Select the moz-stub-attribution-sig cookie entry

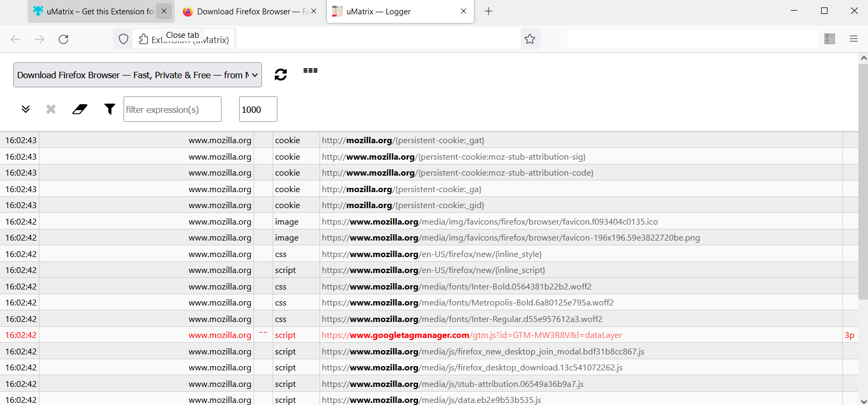click(x=454, y=157)
